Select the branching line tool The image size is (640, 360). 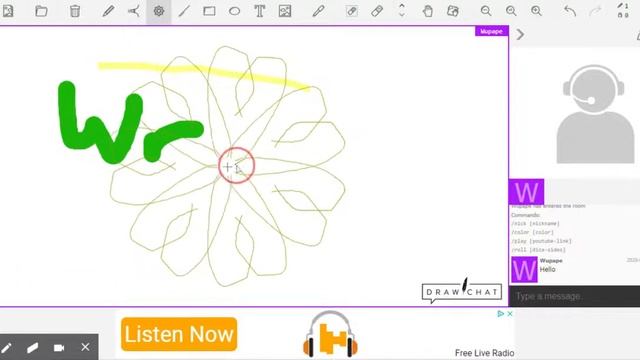click(133, 11)
